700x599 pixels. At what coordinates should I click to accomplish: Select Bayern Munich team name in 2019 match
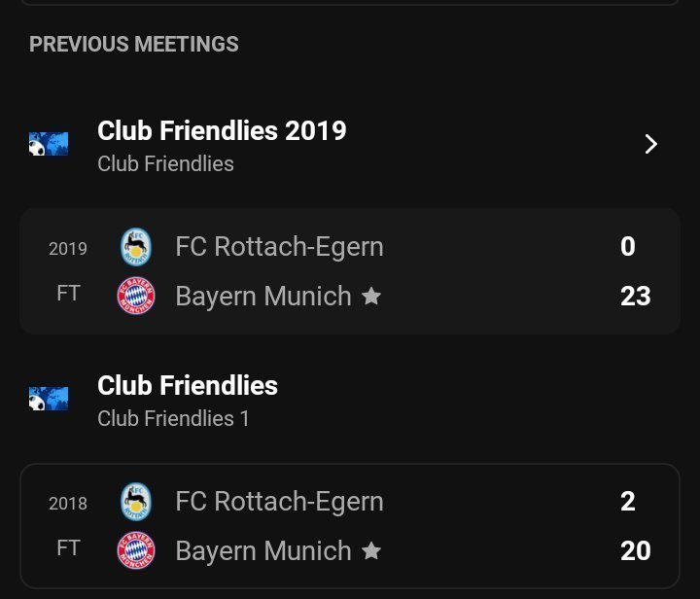coord(263,296)
